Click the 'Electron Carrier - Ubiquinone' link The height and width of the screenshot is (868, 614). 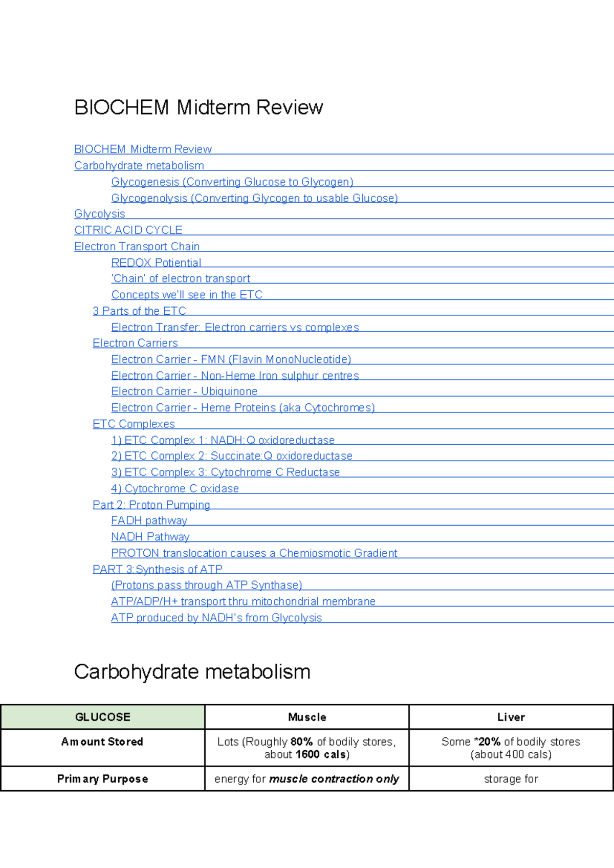[184, 391]
